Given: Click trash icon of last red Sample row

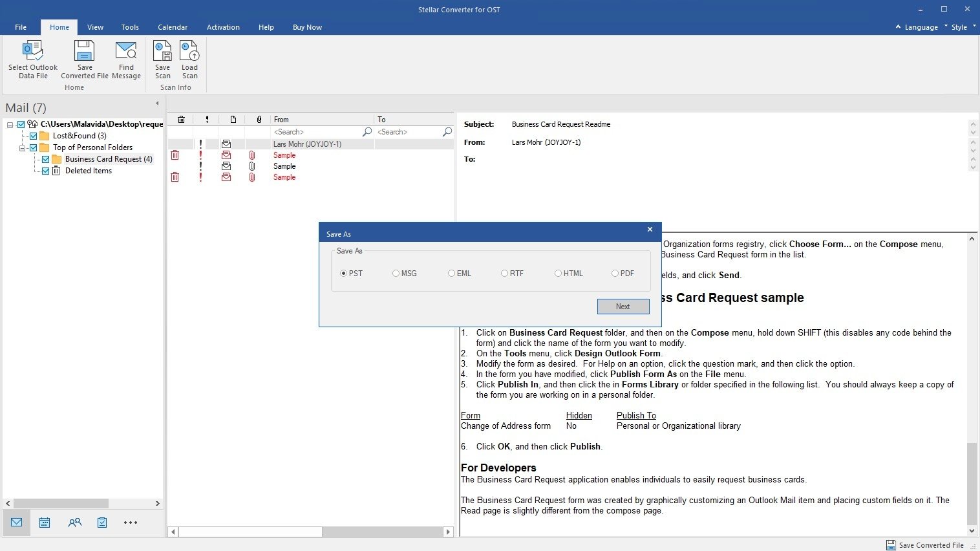Looking at the screenshot, I should tap(175, 177).
